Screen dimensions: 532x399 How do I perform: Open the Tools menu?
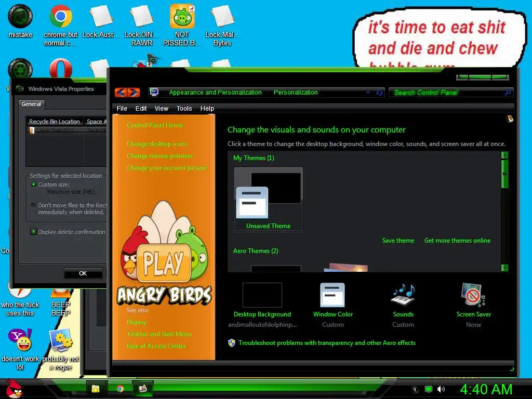click(184, 109)
